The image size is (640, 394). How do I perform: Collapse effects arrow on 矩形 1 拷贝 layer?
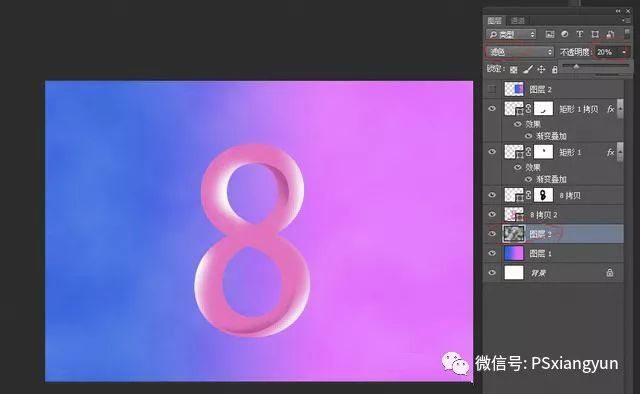coord(620,109)
